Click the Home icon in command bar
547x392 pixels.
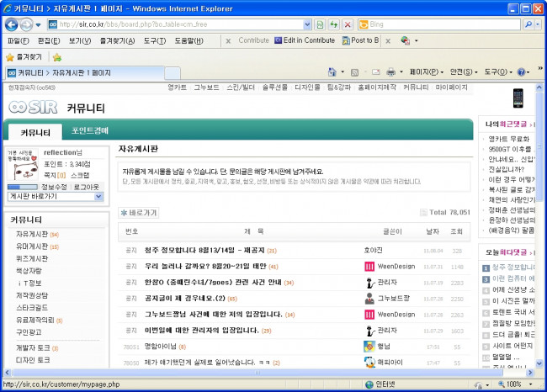pyautogui.click(x=332, y=72)
